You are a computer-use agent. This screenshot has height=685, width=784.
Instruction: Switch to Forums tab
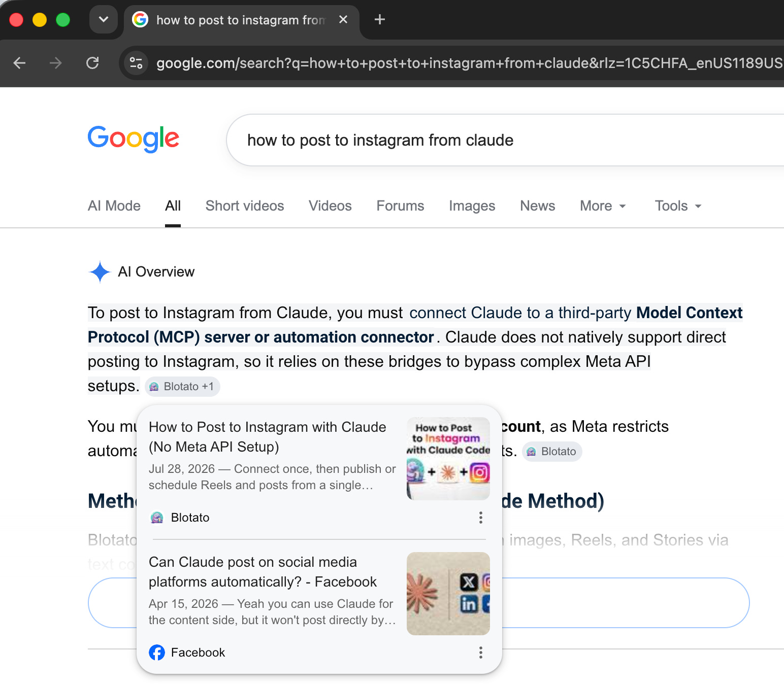pyautogui.click(x=400, y=206)
